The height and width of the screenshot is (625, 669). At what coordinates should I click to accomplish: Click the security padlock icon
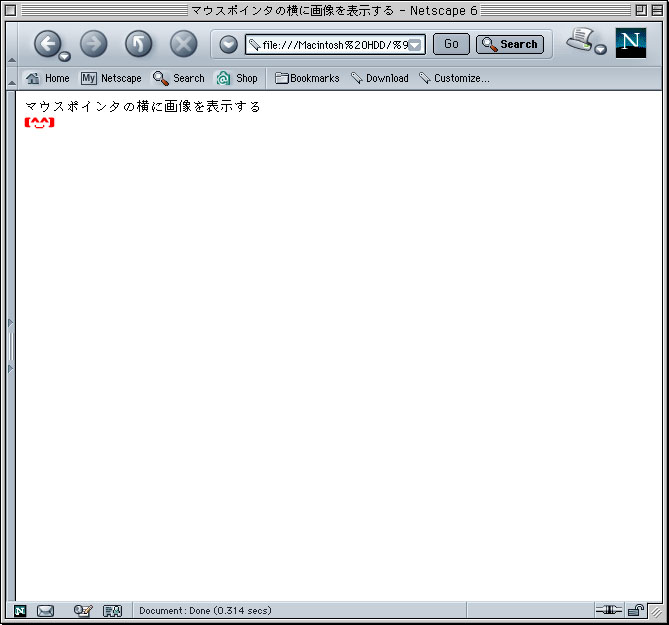pos(636,610)
